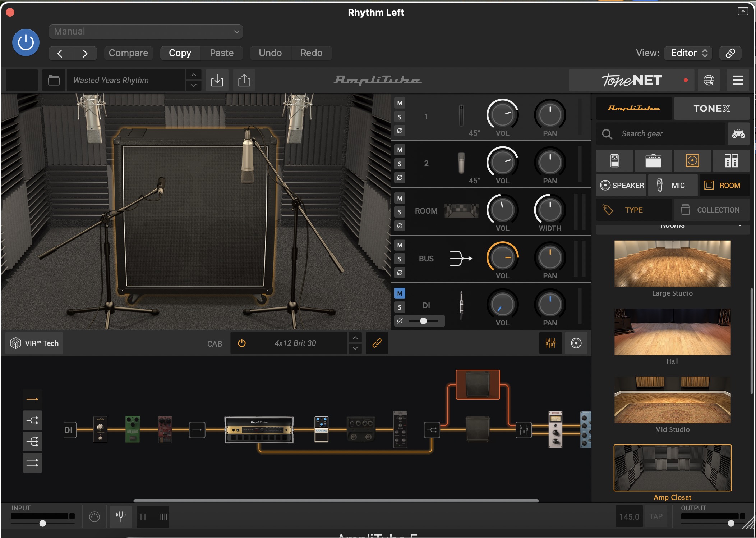756x538 pixels.
Task: Open the cab mixer faders icon
Action: (550, 343)
